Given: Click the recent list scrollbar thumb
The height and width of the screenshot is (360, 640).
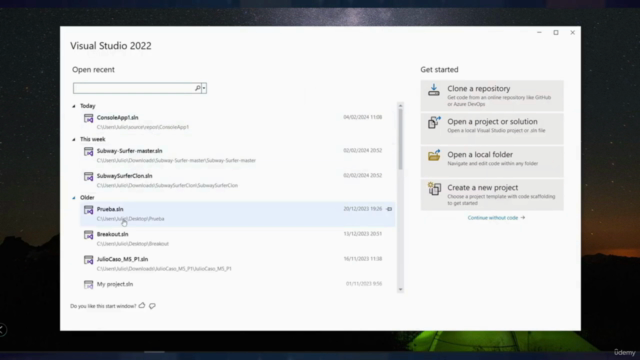Looking at the screenshot, I should (x=400, y=140).
